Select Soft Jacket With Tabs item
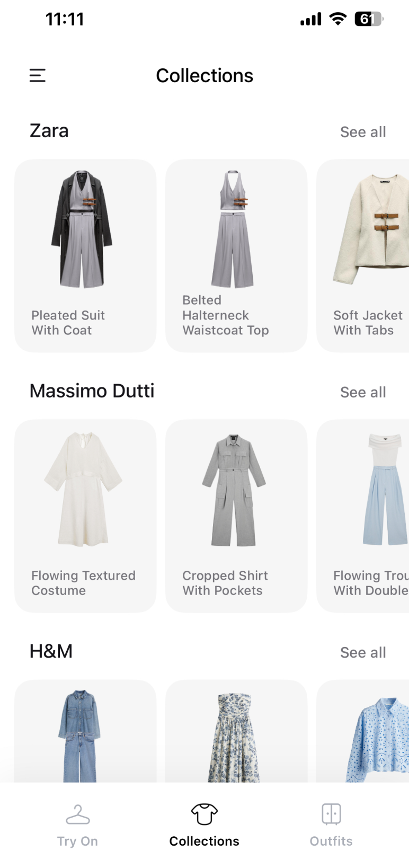Screen dimensions: 409x868 [363, 256]
